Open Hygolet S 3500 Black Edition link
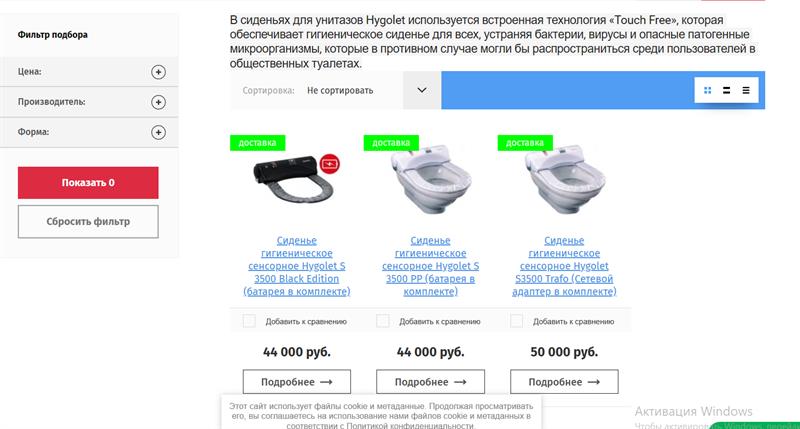 pos(297,266)
